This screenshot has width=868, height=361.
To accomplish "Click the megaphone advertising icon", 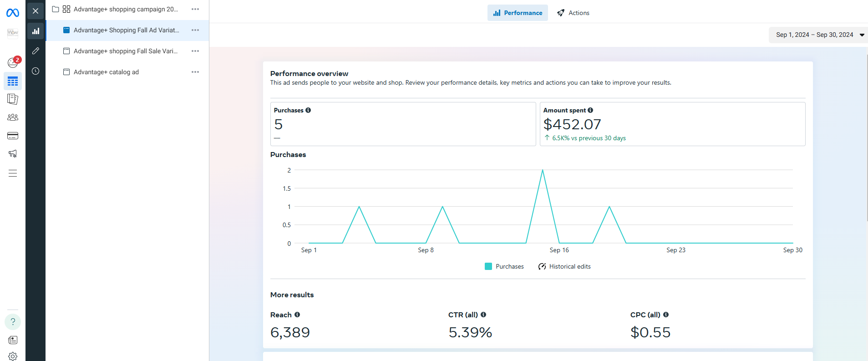I will coord(13,154).
